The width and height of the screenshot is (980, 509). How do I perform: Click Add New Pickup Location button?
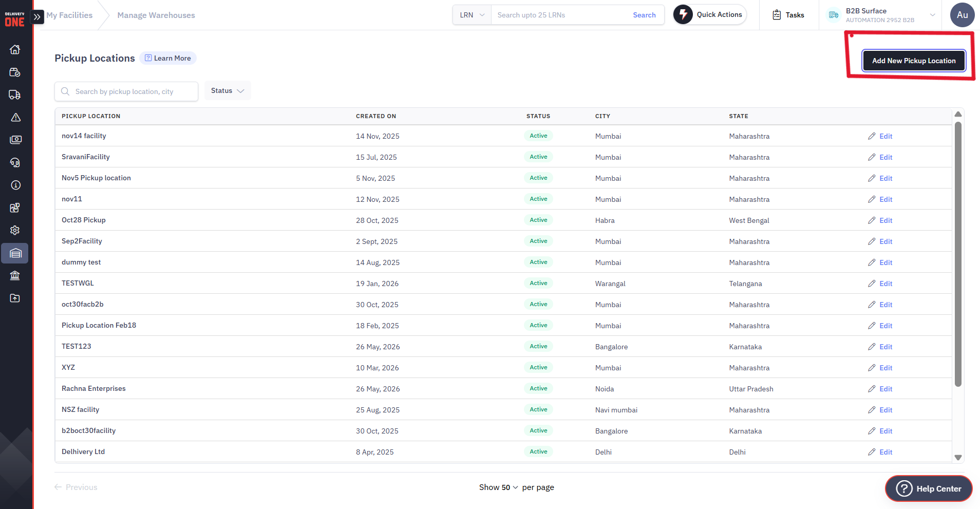click(914, 61)
